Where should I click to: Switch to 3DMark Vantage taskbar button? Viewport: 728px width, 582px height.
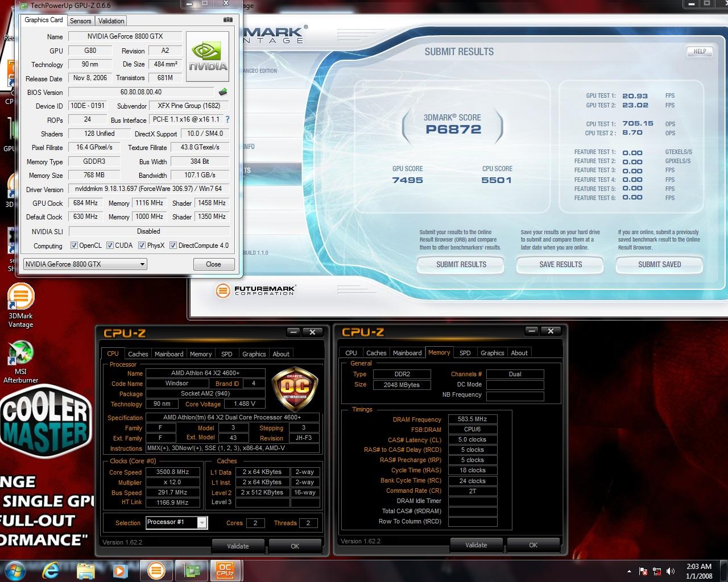pos(156,571)
